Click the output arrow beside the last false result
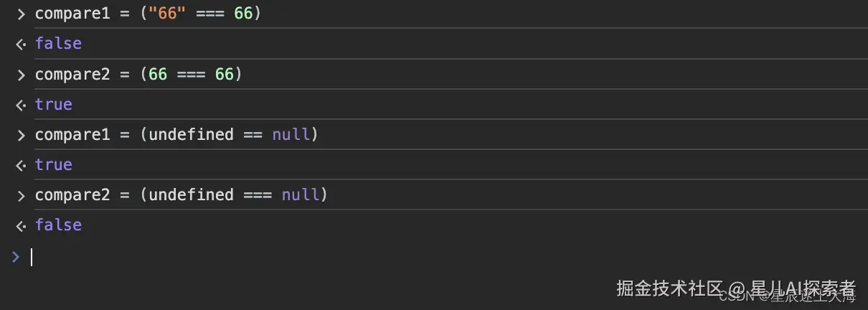The height and width of the screenshot is (310, 868). (x=21, y=225)
